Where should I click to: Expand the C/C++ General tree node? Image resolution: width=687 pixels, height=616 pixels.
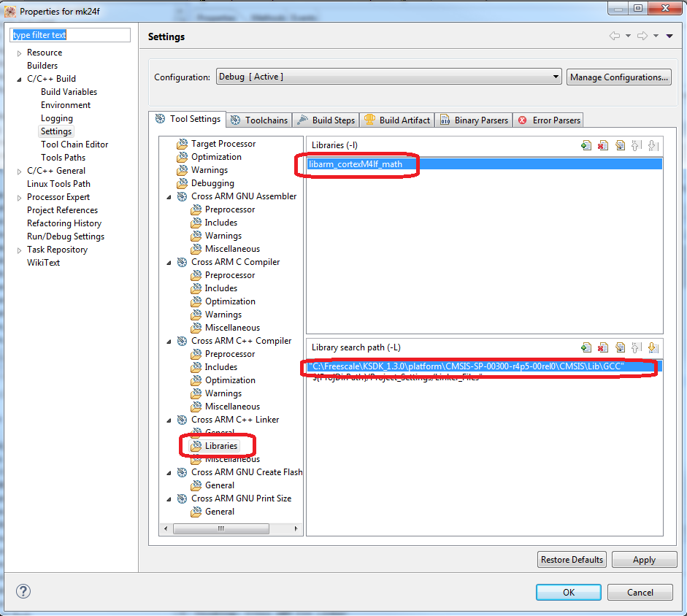tap(19, 172)
